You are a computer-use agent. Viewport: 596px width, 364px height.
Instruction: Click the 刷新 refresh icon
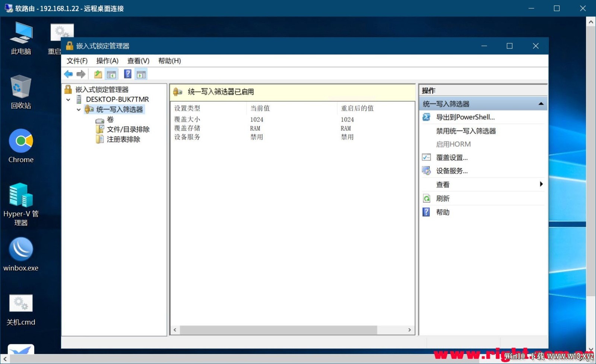pos(427,199)
